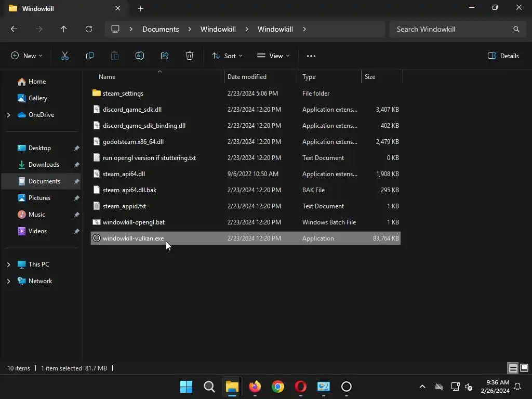Click the Copy icon in toolbar
Viewport: 532px width, 399px height.
tap(89, 56)
